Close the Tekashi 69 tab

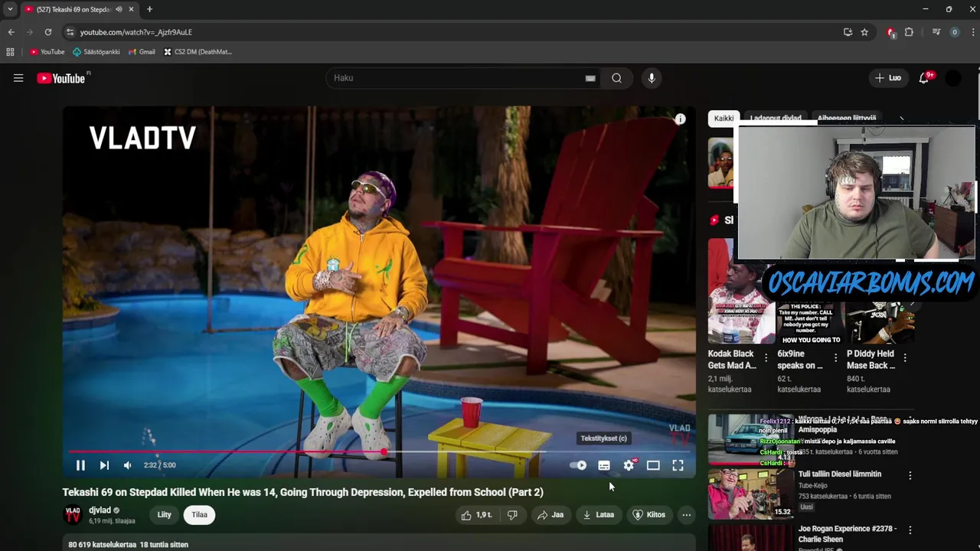(131, 9)
